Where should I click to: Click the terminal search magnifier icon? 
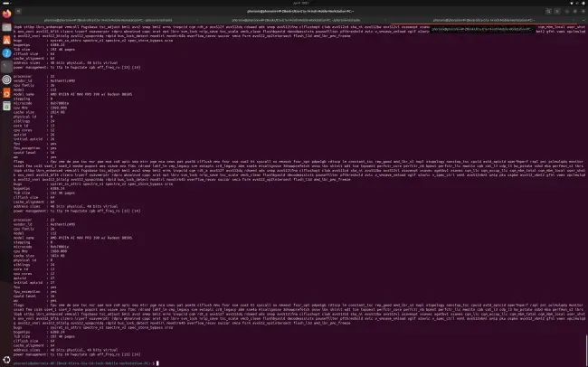coord(548,11)
